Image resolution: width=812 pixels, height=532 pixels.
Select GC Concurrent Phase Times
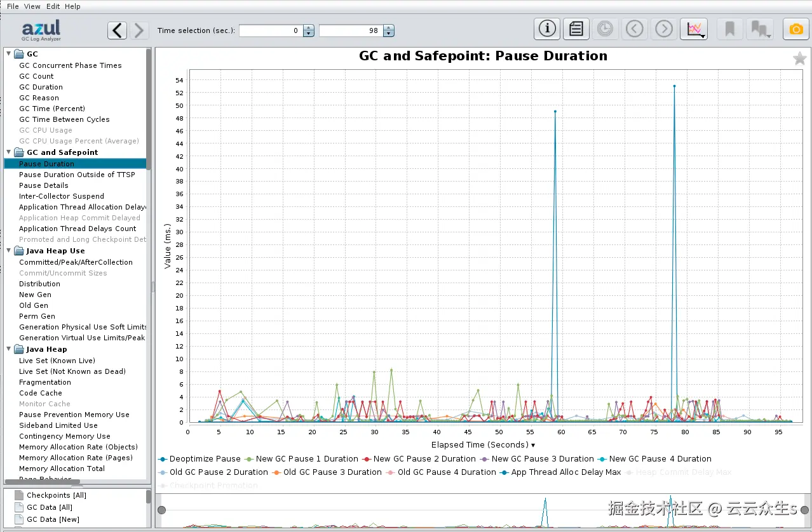(70, 65)
